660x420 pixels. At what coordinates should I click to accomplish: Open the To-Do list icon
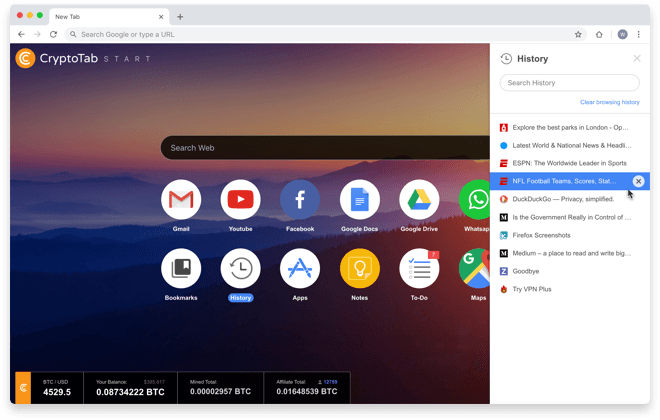pyautogui.click(x=419, y=268)
